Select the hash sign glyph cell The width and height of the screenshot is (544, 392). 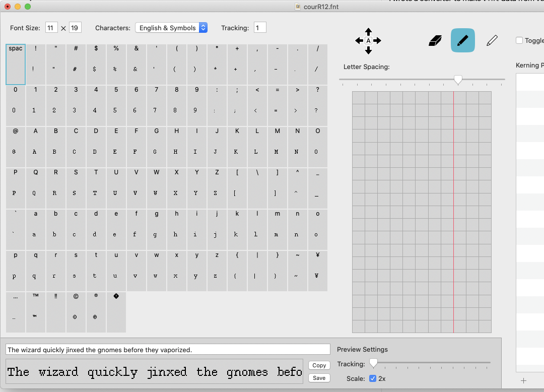[x=76, y=64]
